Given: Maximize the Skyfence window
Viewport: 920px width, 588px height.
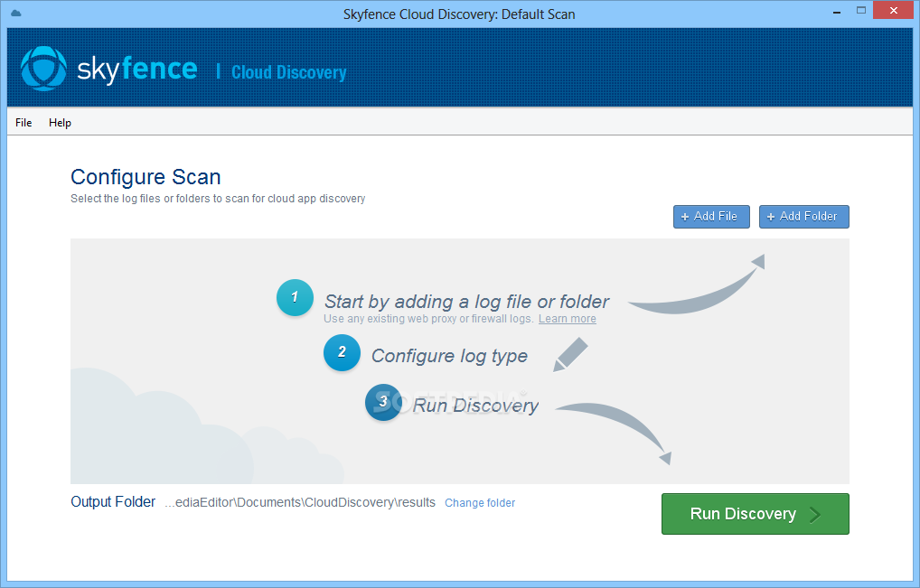Looking at the screenshot, I should [861, 11].
